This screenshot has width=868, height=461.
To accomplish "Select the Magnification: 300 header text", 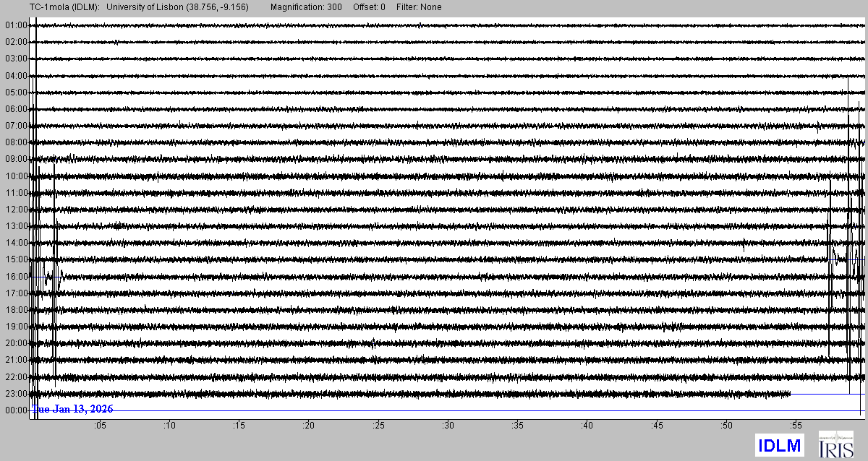I will pos(308,7).
